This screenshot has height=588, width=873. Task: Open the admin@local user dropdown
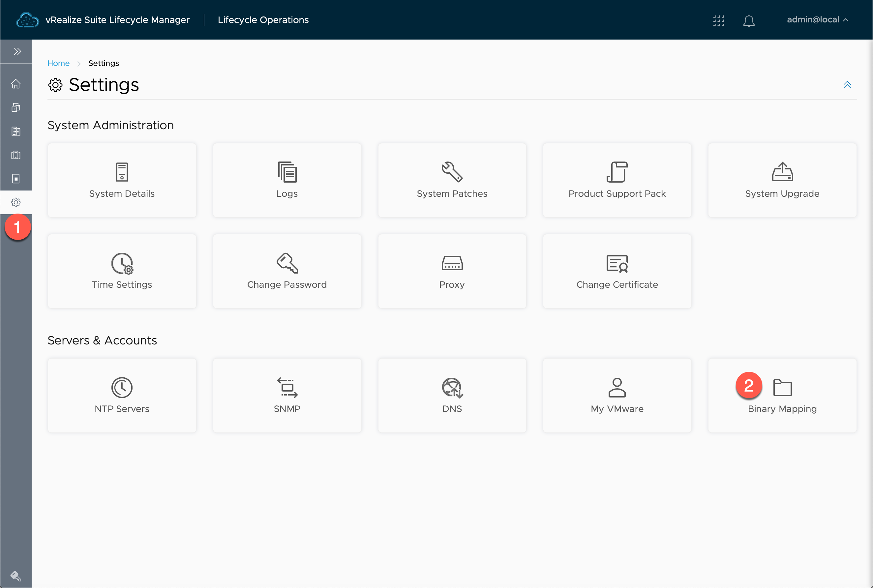coord(817,20)
